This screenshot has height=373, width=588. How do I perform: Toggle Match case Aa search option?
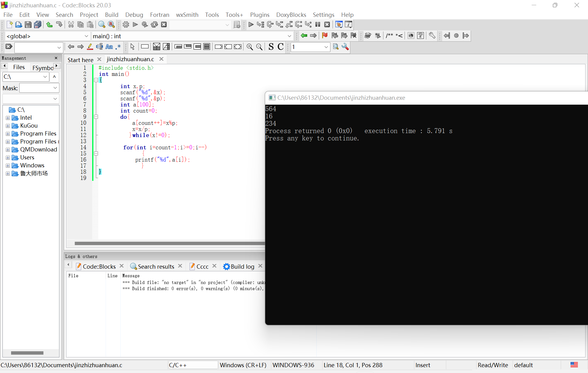(x=109, y=47)
